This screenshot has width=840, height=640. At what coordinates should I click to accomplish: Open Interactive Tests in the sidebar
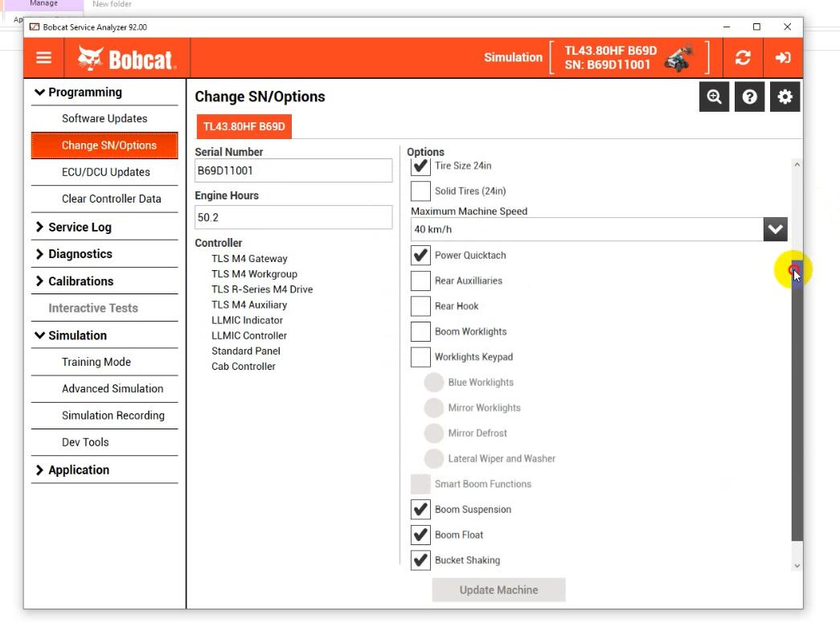104,308
